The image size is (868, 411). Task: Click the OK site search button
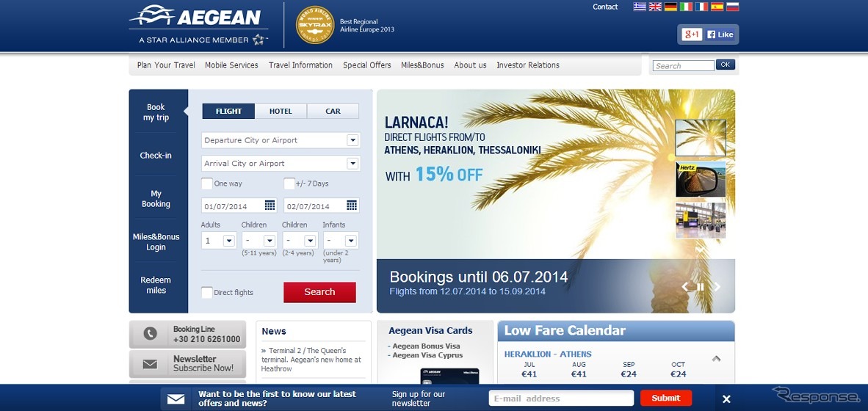tap(726, 65)
